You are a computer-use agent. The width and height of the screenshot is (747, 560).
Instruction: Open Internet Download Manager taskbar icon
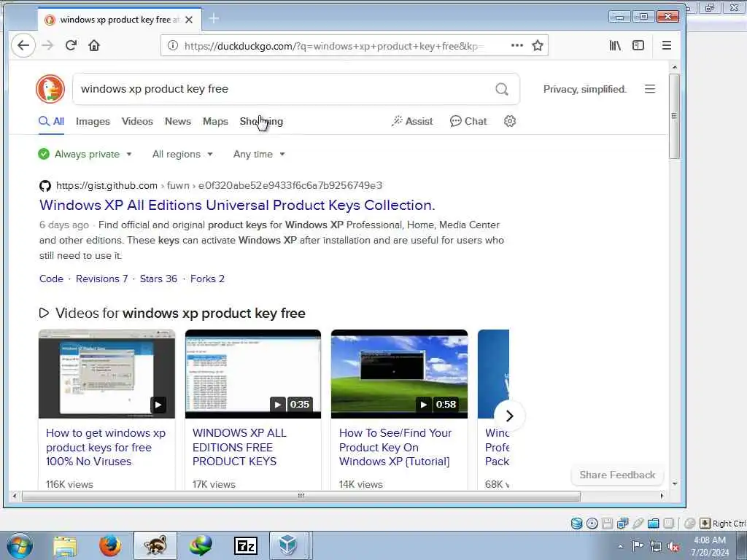201,545
